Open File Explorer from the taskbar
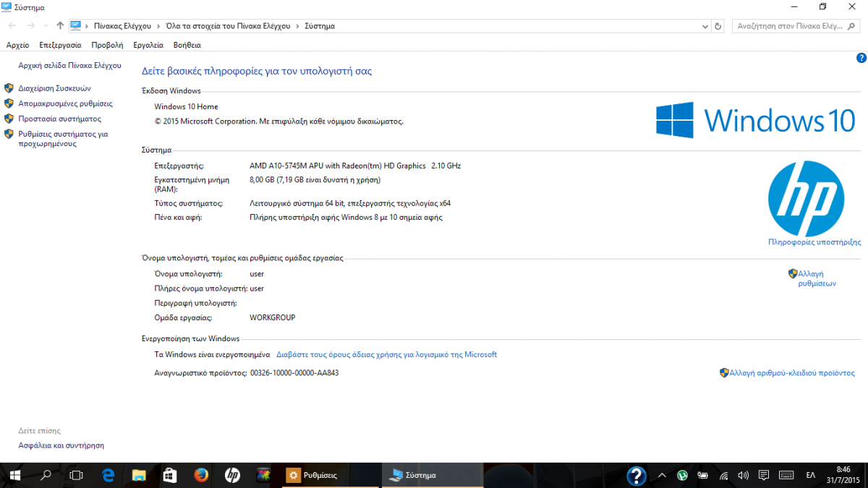The height and width of the screenshot is (488, 868). coord(139,475)
